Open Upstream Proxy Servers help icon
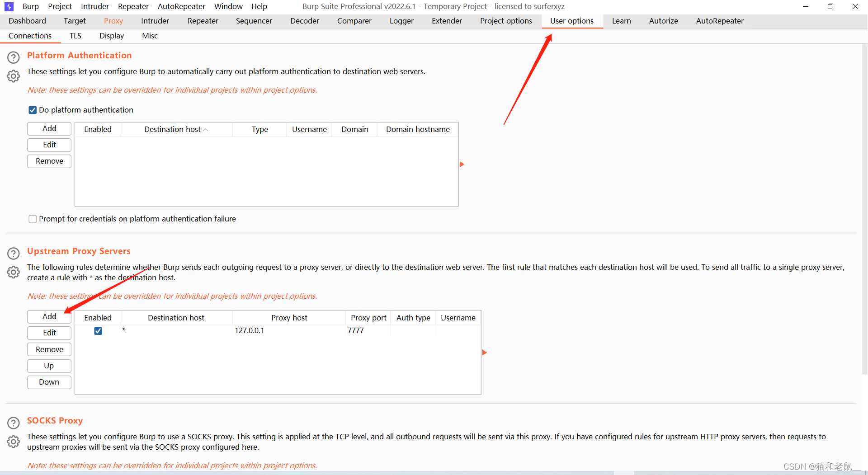This screenshot has width=868, height=475. coord(14,253)
